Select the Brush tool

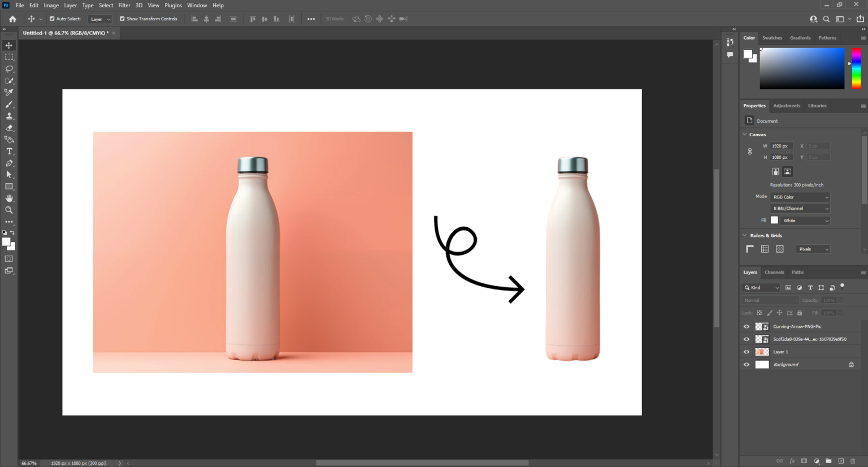coord(8,104)
